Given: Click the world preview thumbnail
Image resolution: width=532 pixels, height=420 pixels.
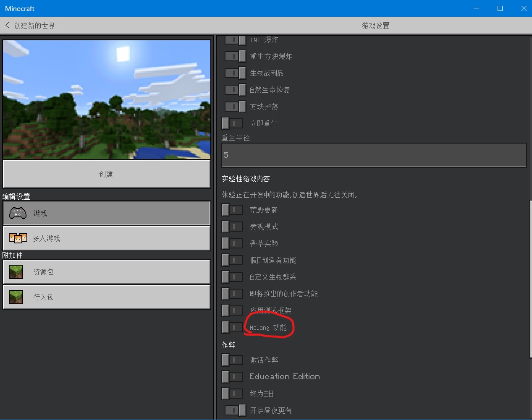Looking at the screenshot, I should 107,99.
